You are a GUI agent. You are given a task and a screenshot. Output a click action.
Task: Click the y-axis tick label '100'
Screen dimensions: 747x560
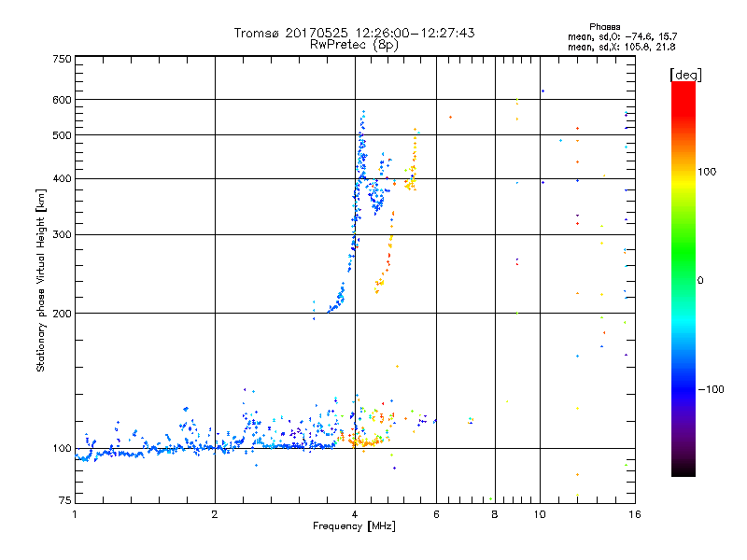coord(62,449)
